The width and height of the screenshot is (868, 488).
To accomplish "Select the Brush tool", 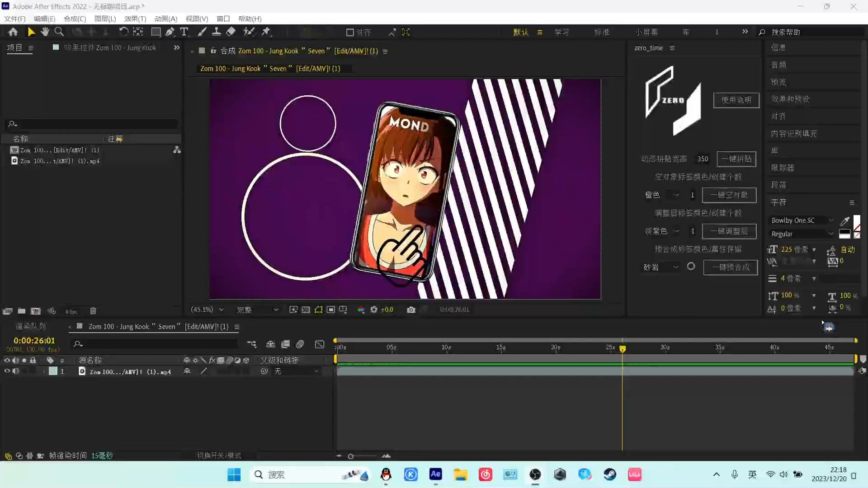I will [202, 32].
